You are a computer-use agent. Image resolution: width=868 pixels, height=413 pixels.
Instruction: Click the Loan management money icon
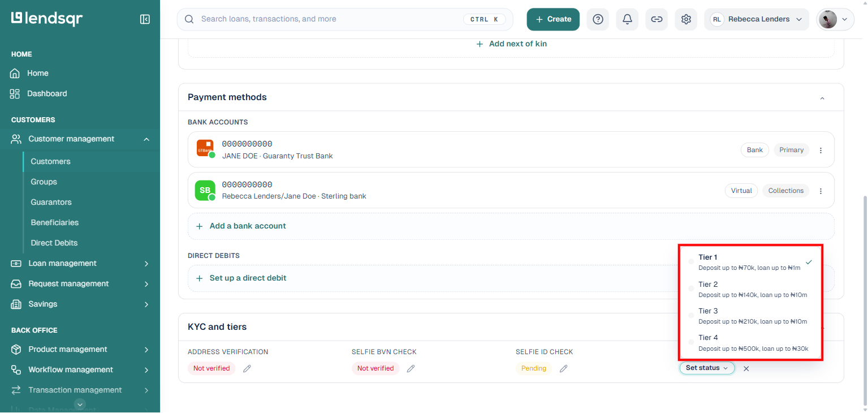[x=16, y=263]
